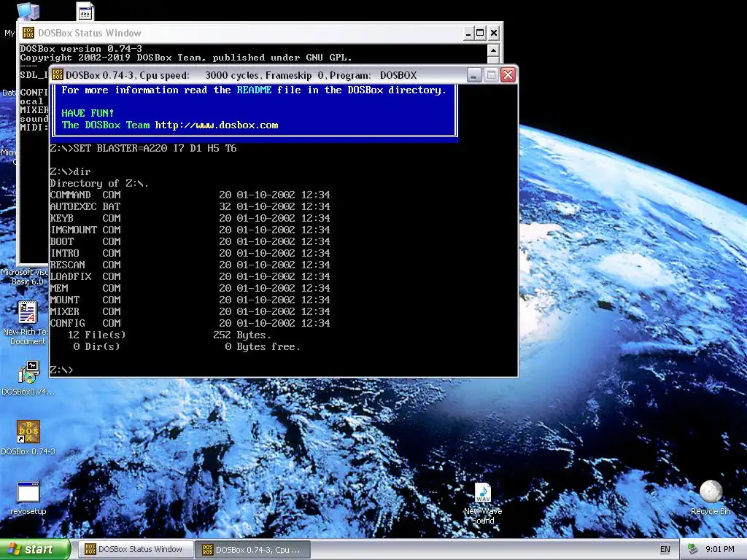Click the MOUNT COM listing row
The image size is (747, 560).
coord(190,300)
